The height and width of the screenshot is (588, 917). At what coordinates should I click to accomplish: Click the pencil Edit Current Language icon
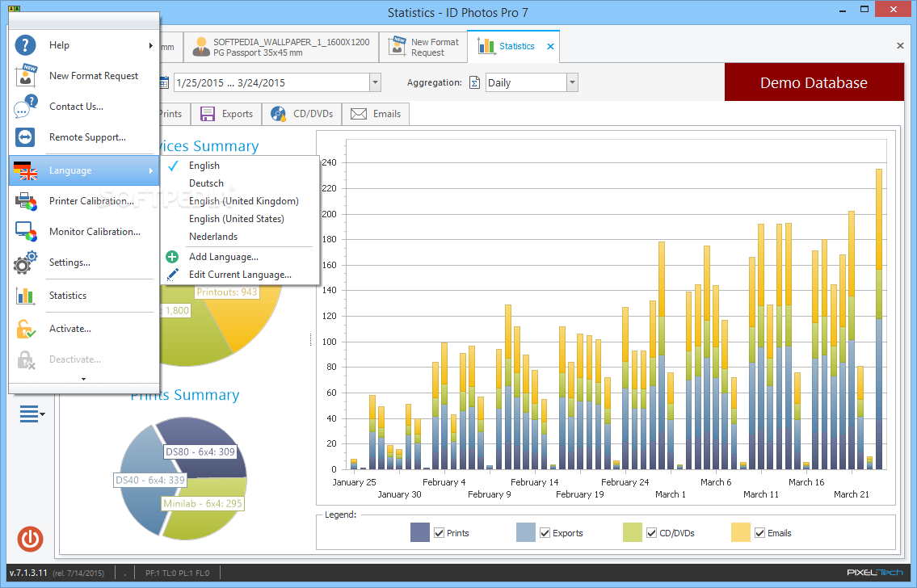172,274
